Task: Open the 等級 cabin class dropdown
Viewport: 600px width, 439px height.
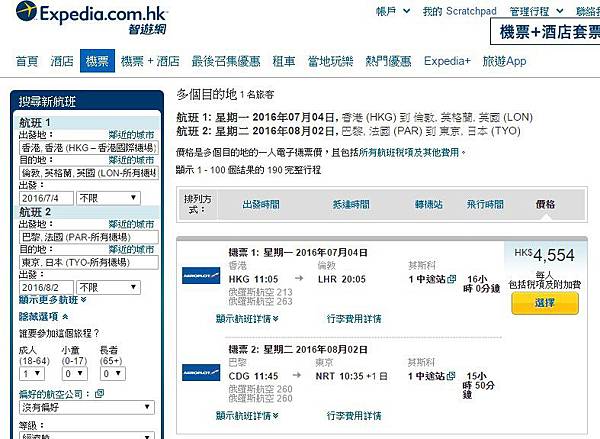Action: 87,436
